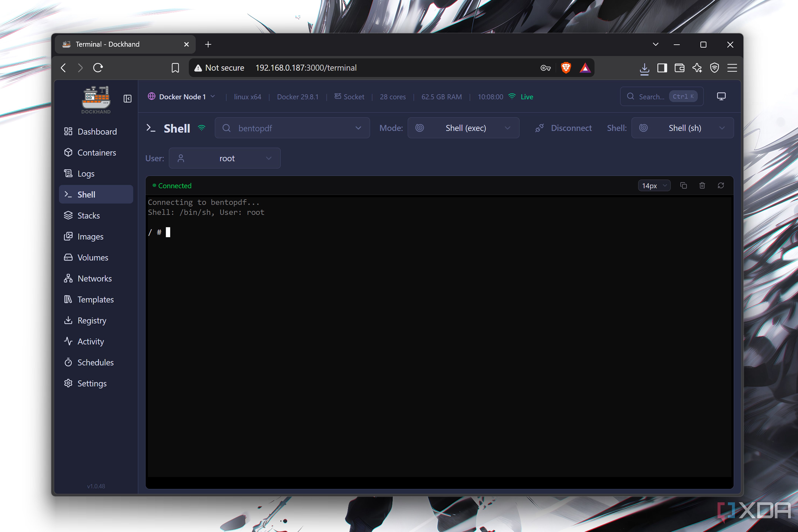Open Networks page in sidebar
This screenshot has height=532, width=798.
96,279
